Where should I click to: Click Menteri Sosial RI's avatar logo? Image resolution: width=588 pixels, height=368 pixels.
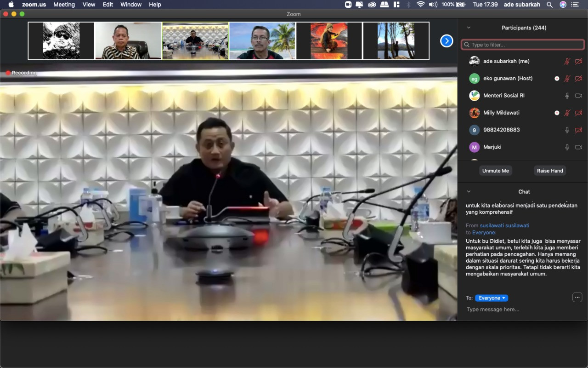475,96
